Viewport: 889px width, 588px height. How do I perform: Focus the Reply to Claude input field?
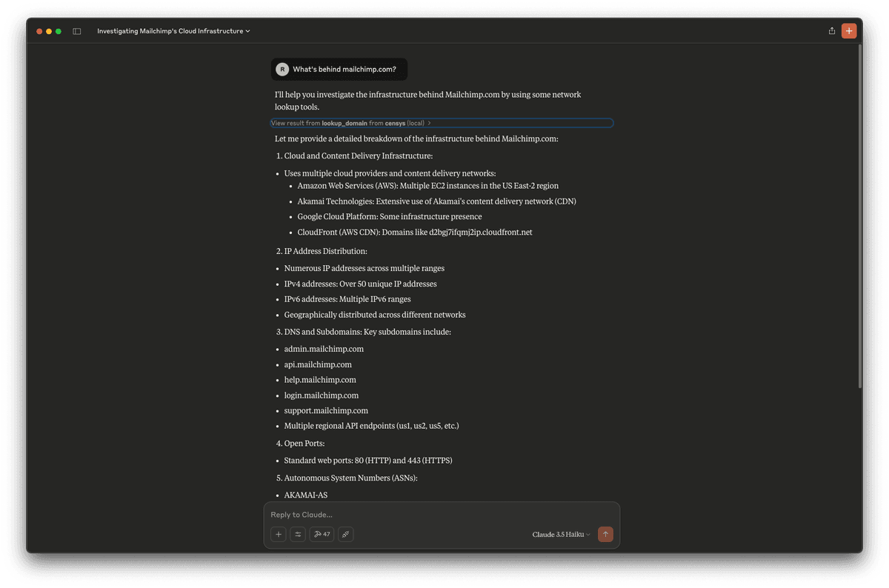442,515
